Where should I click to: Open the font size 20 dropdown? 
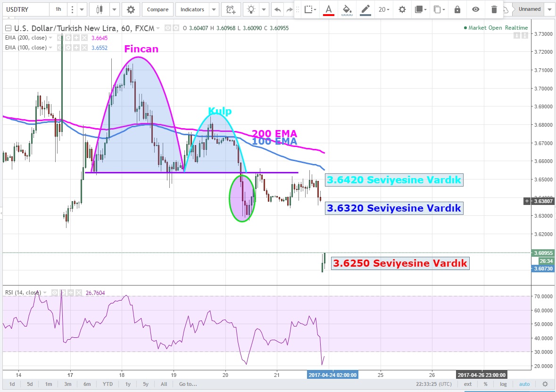384,9
